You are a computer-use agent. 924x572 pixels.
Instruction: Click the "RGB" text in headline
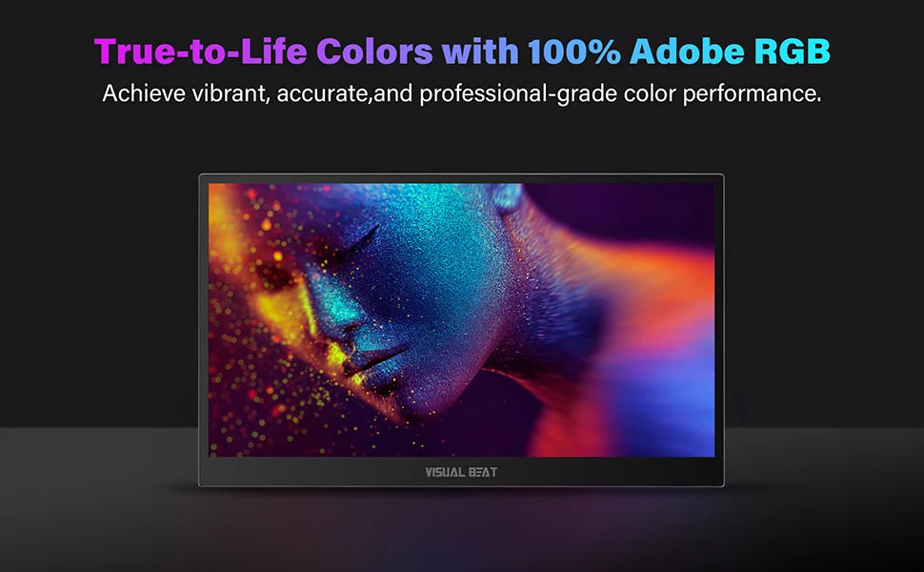pyautogui.click(x=792, y=51)
